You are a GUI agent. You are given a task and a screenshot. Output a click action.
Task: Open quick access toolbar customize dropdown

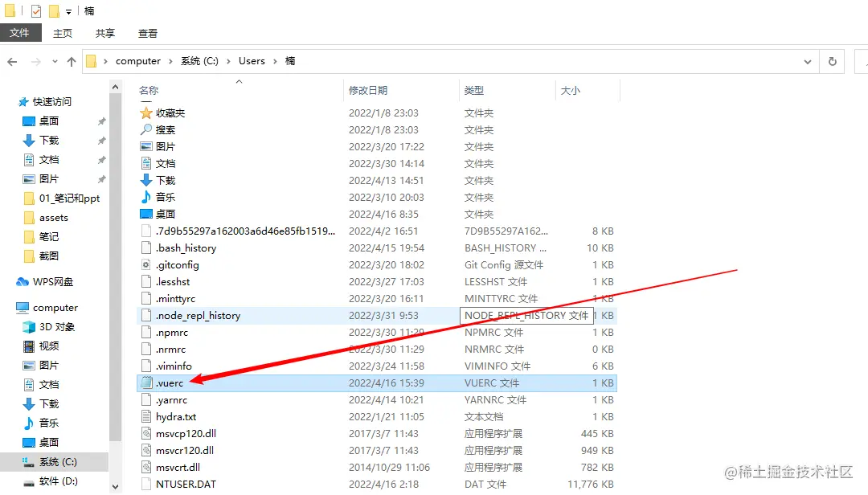coord(68,11)
